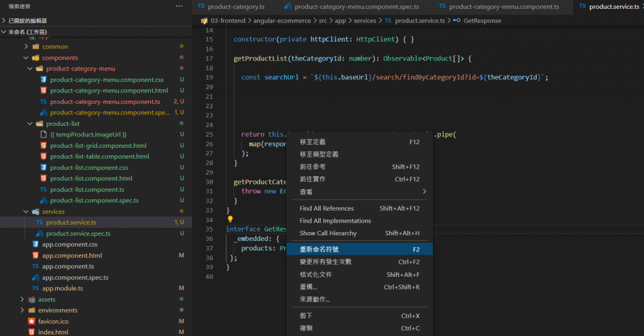Choose 格式化文件 menu entry

[x=360, y=274]
